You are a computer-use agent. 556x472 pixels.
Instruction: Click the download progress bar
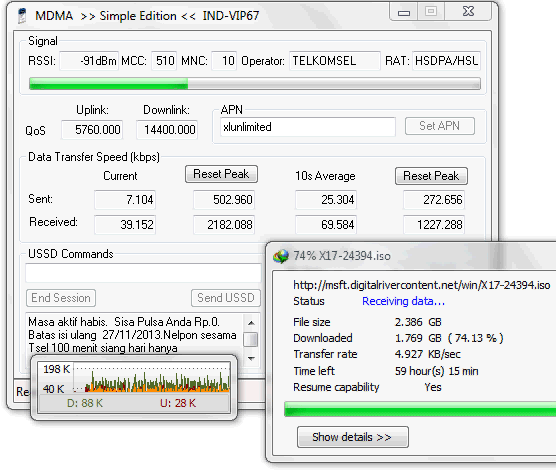420,409
